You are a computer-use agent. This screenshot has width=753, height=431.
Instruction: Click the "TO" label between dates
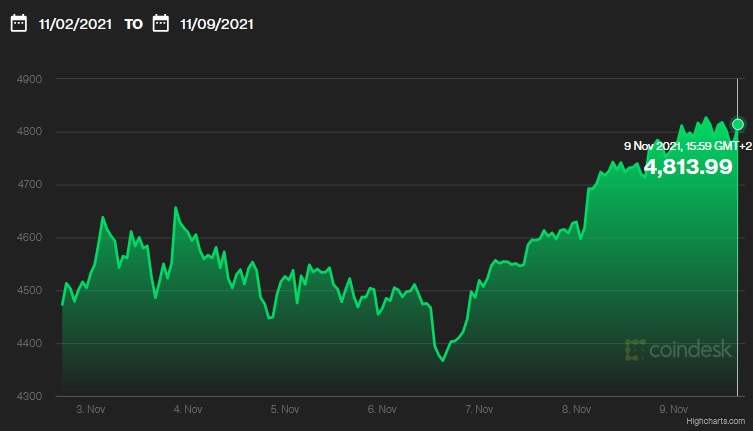click(x=133, y=23)
